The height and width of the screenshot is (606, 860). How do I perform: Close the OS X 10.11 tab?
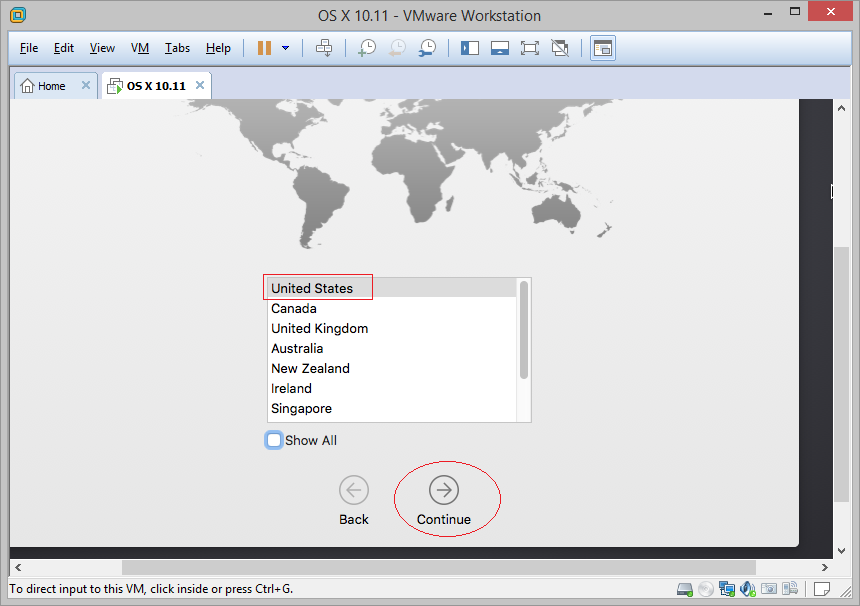point(200,86)
